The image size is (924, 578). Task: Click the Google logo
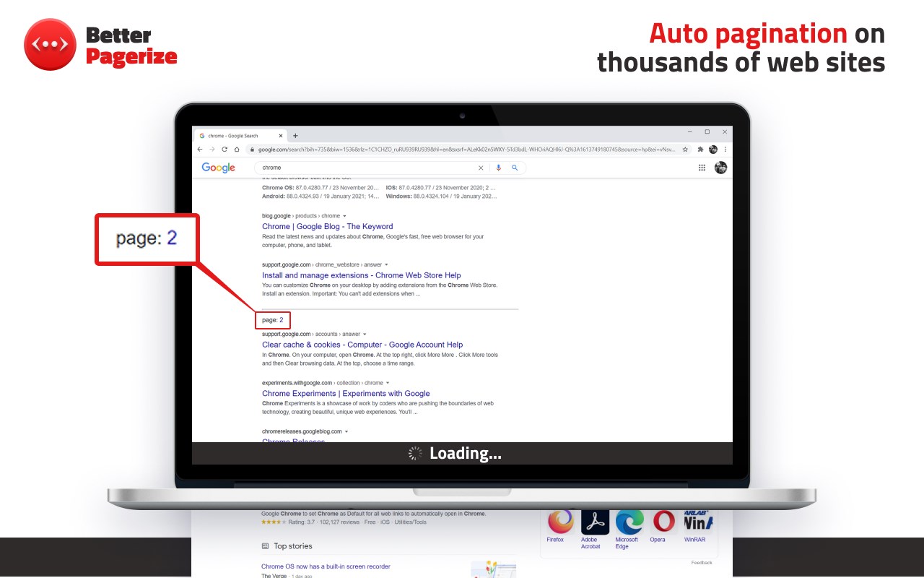[x=219, y=168]
